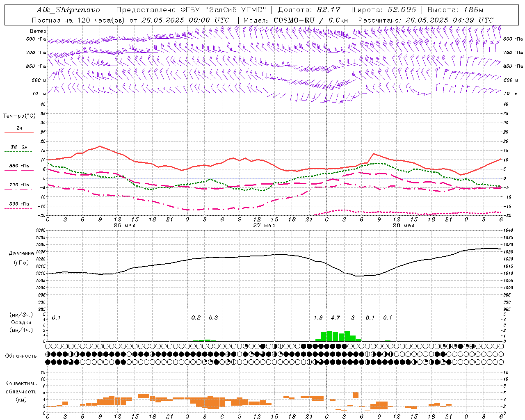Click the Тем-ра(°C) axis label
The image size is (525, 420).
[x=19, y=116]
